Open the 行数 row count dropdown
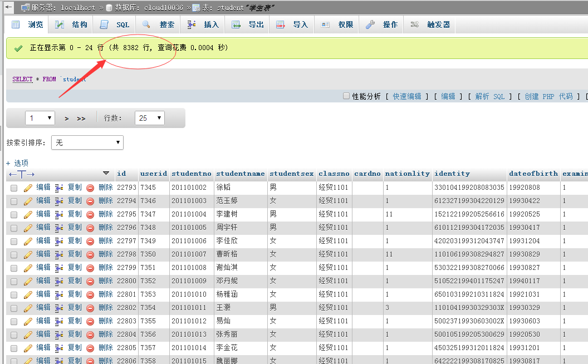Viewport: 588px width, 364px height. click(150, 118)
